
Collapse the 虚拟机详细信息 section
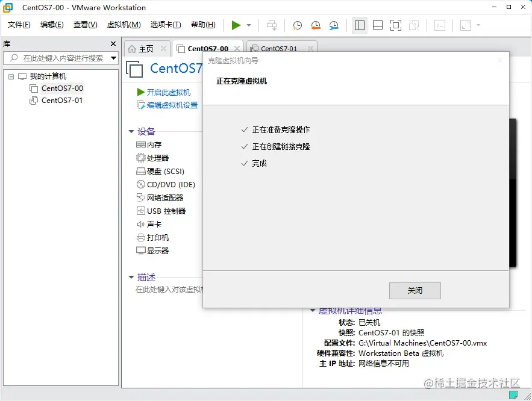[x=313, y=311]
